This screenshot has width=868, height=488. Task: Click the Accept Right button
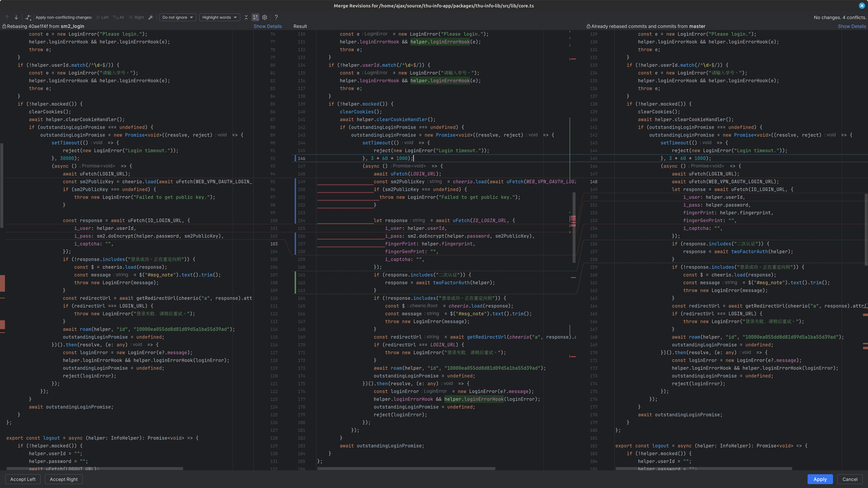point(64,479)
